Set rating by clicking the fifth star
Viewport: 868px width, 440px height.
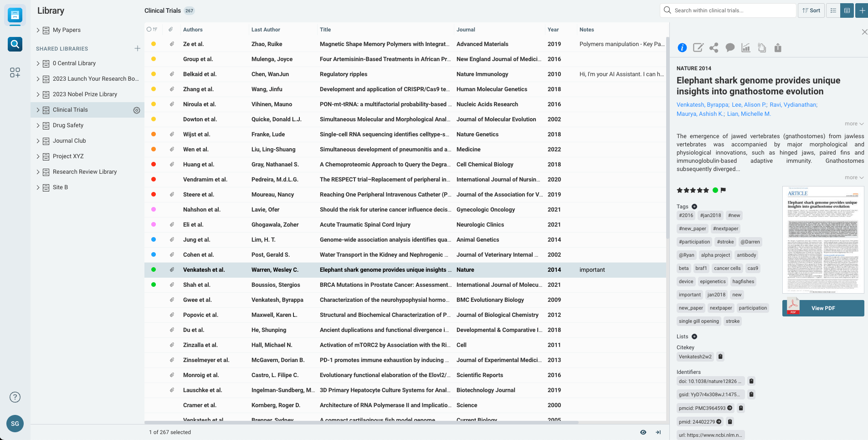[706, 190]
